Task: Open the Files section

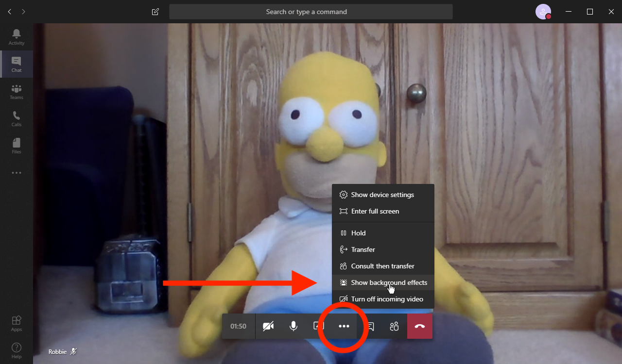Action: point(17,146)
